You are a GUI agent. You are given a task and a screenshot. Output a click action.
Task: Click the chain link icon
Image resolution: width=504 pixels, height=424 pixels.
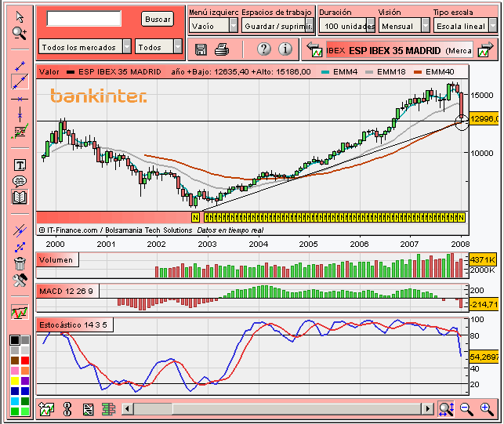pyautogui.click(x=67, y=409)
